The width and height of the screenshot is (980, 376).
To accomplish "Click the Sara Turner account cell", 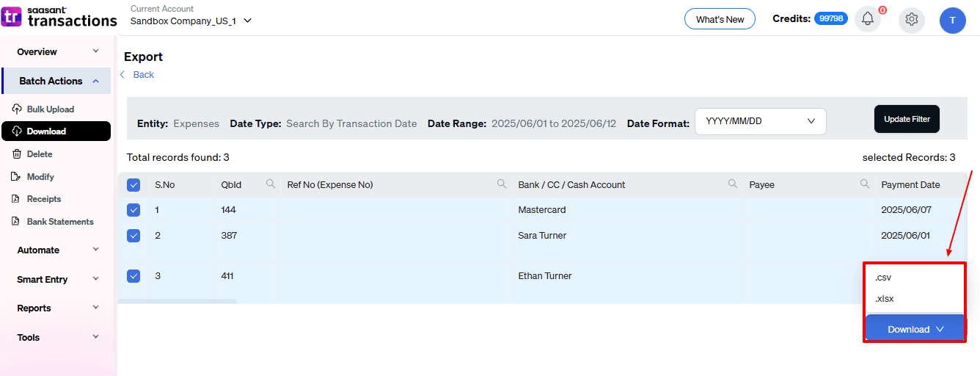I will click(x=542, y=236).
